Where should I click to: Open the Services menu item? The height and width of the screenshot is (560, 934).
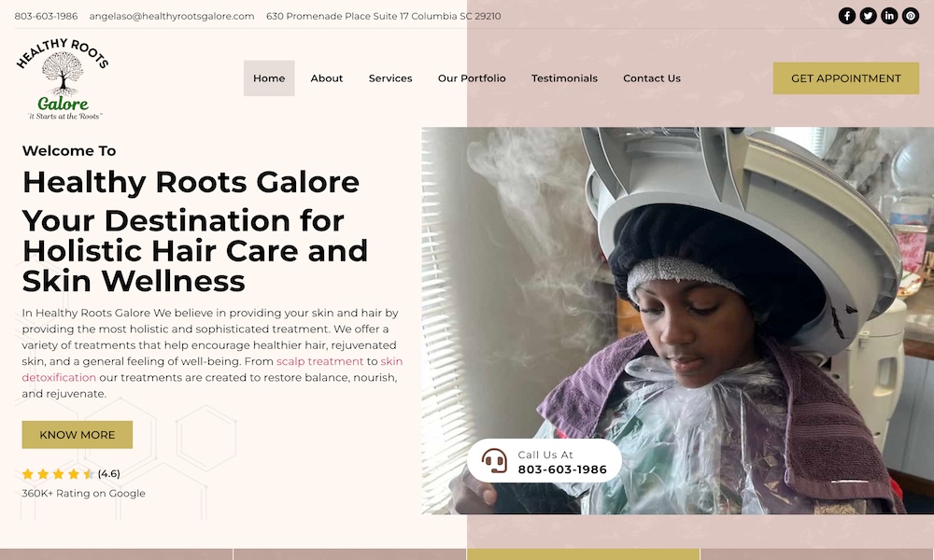pyautogui.click(x=390, y=78)
